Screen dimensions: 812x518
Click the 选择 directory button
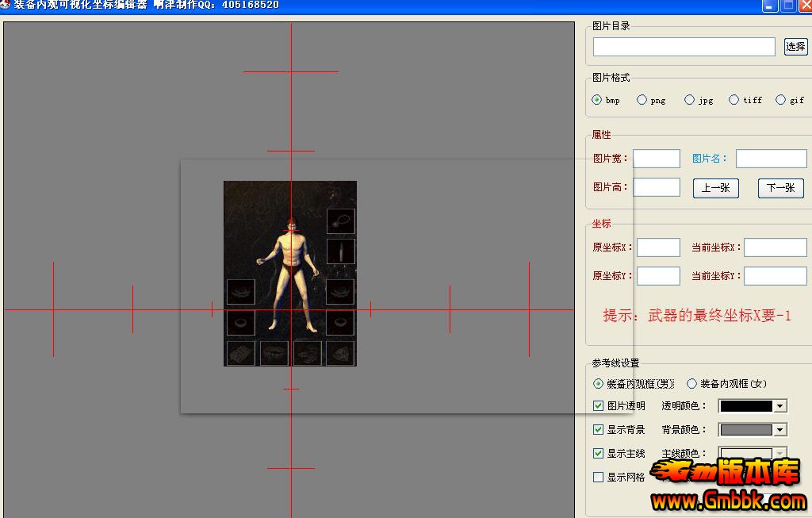(x=795, y=47)
